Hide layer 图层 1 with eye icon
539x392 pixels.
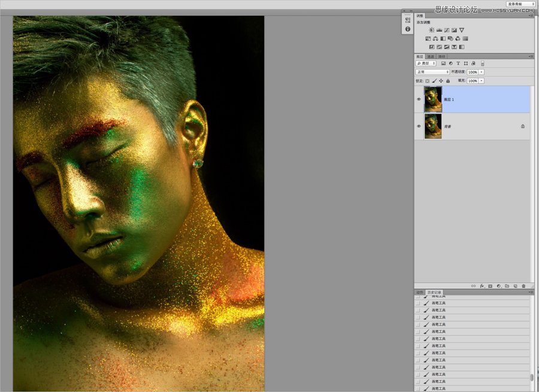point(419,99)
